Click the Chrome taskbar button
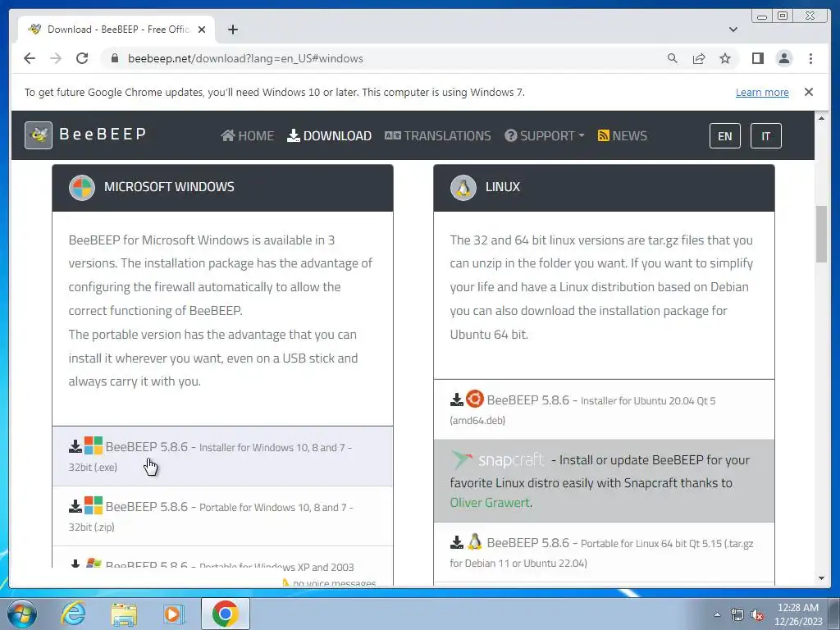Screen dimensions: 840x630 (x=225, y=614)
